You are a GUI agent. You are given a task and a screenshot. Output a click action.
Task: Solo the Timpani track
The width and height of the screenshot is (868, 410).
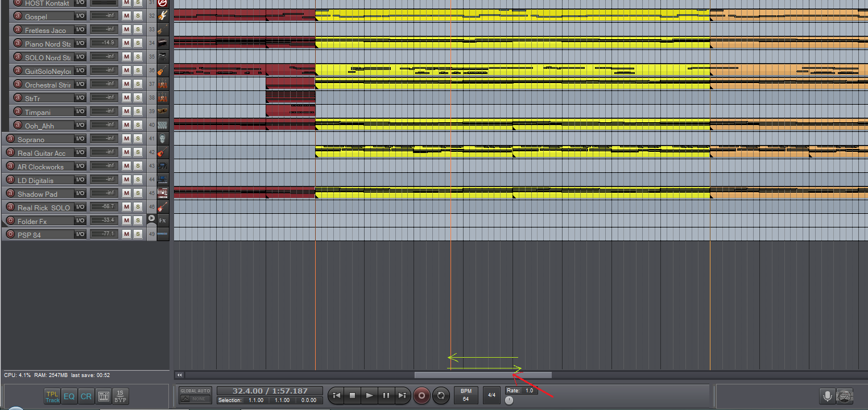(x=138, y=111)
